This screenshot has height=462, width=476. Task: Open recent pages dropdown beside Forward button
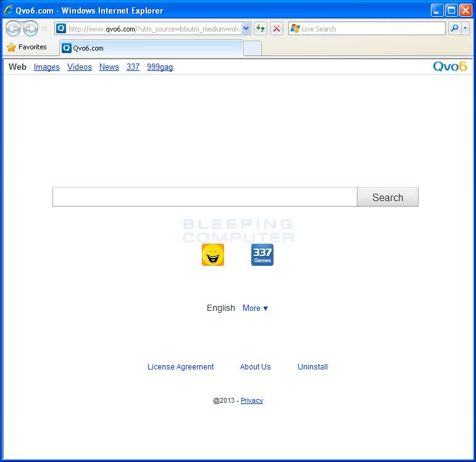pyautogui.click(x=44, y=29)
